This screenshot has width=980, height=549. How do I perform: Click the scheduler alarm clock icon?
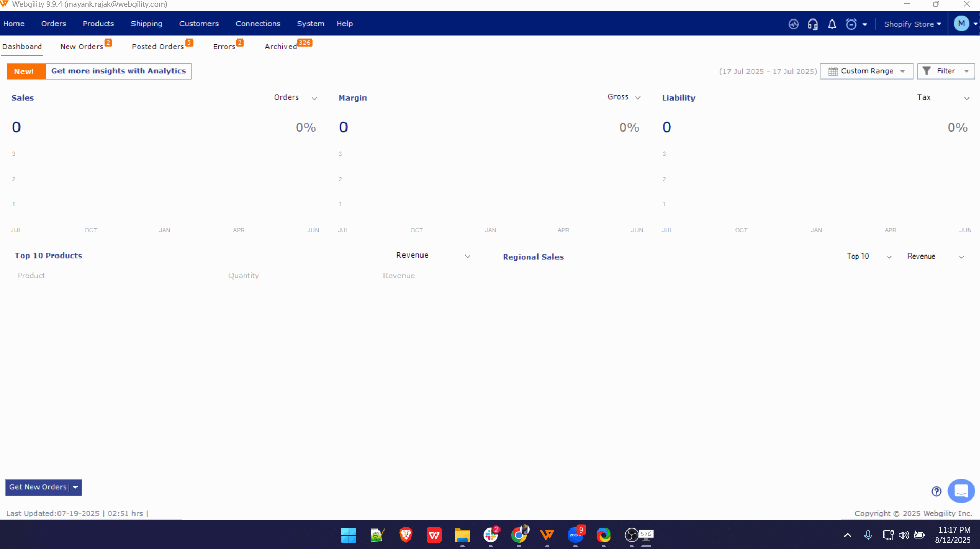pos(851,24)
